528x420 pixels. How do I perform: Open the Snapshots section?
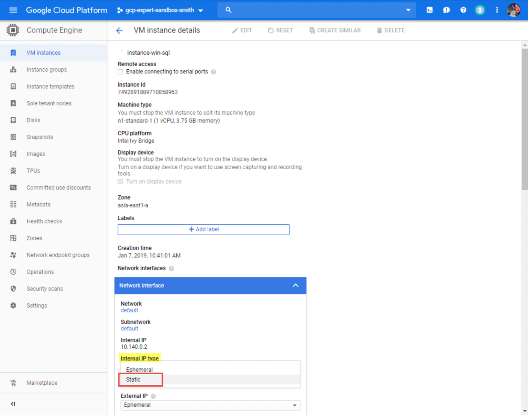(40, 137)
